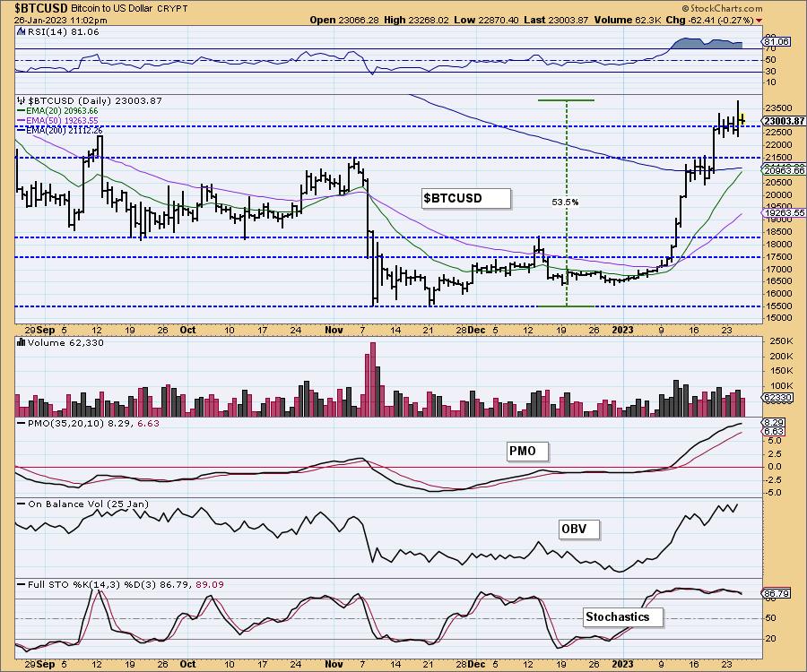Click the 20963.66 EMA tag on right axis
This screenshot has width=807, height=672.
pyautogui.click(x=784, y=171)
